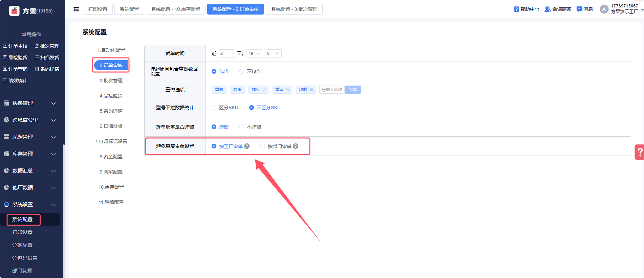Select the 不弹窗 radio option
Screen dimensions: 644x278
click(242, 127)
